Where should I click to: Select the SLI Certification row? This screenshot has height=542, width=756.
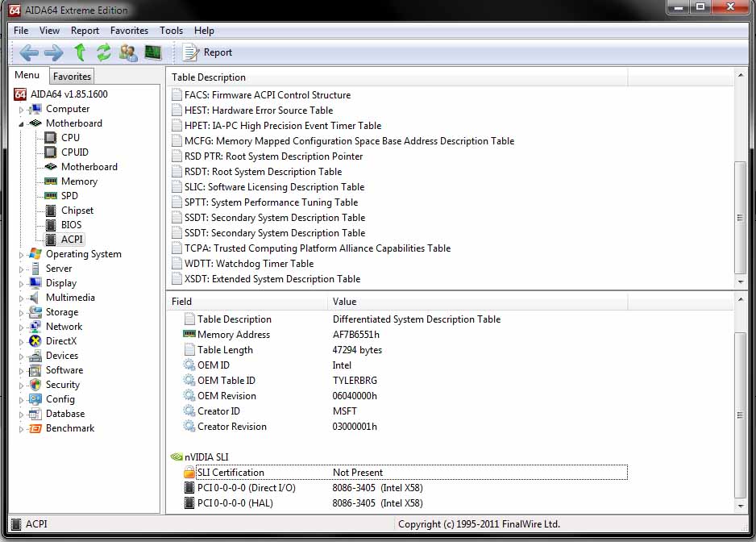click(x=412, y=473)
